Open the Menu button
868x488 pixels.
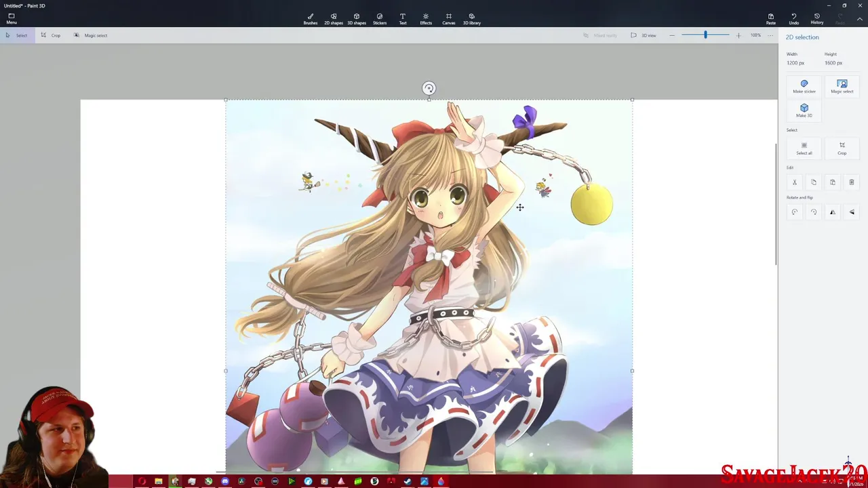[x=12, y=19]
